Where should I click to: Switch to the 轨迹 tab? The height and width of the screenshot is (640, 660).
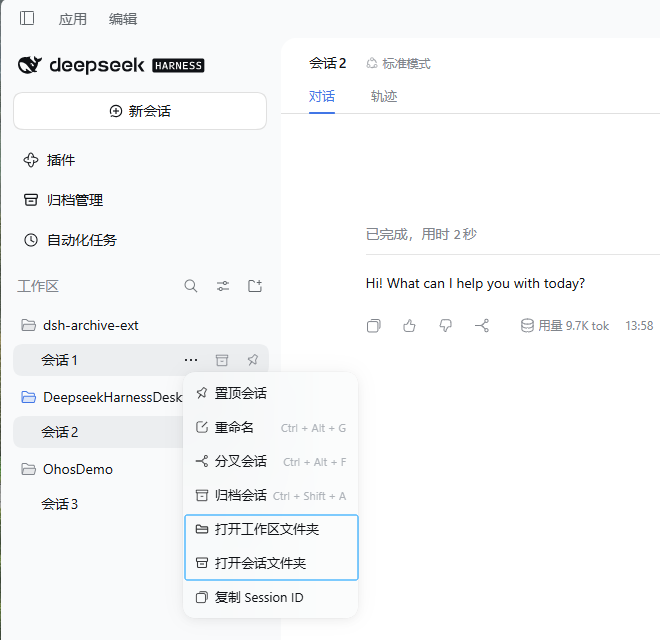pos(383,96)
